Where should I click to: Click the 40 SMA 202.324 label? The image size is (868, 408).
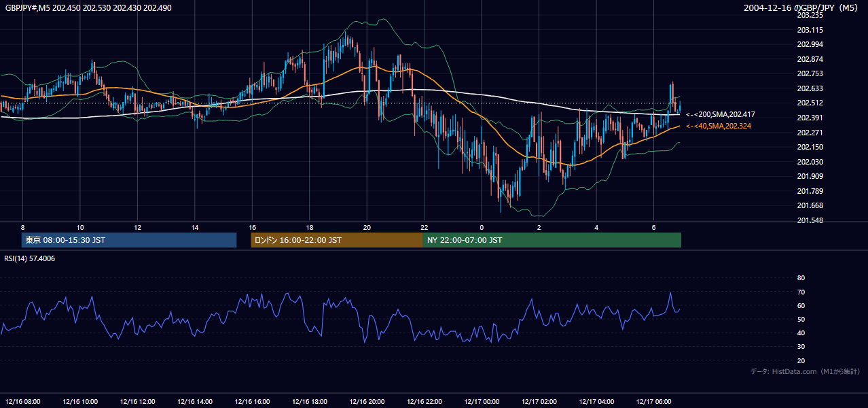[x=719, y=126]
